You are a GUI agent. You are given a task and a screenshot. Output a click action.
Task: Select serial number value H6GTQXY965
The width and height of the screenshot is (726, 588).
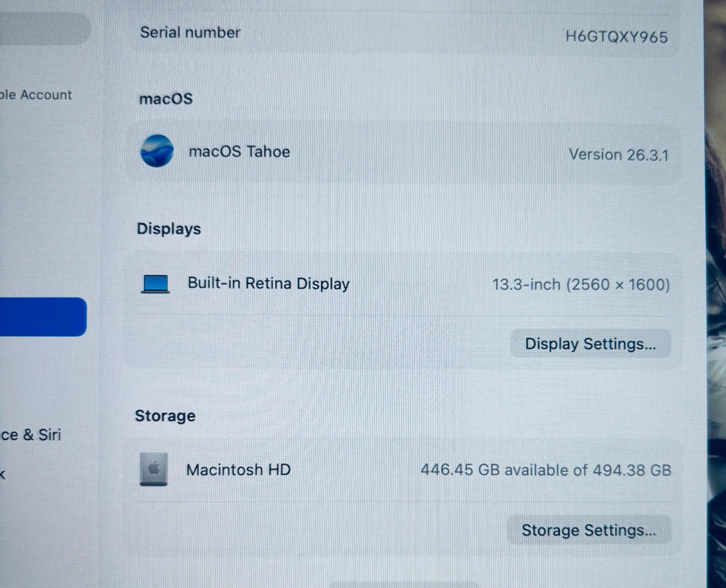[617, 37]
